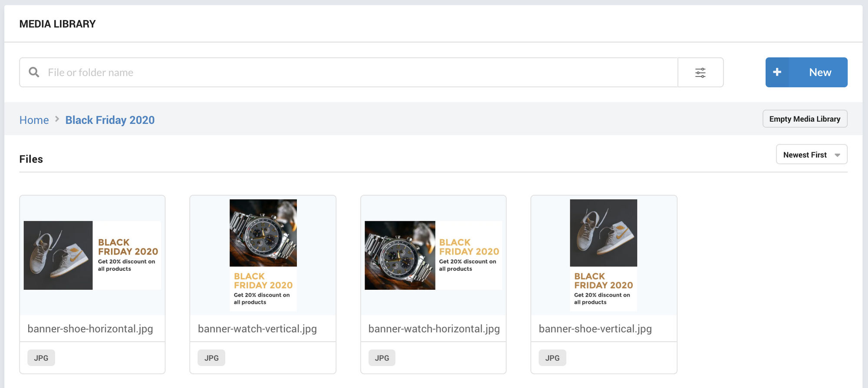Screen dimensions: 868x388
Task: Click JPG tag under banner-shoe-vertical.jpg
Action: [x=552, y=358]
